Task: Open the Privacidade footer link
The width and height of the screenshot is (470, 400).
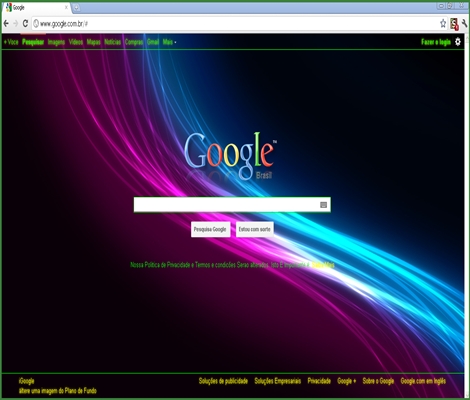Action: (319, 381)
